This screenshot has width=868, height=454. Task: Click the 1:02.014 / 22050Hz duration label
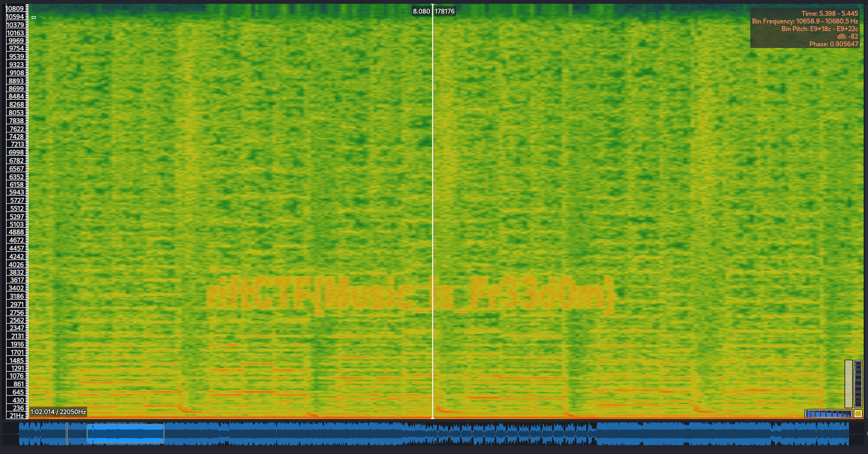click(58, 412)
